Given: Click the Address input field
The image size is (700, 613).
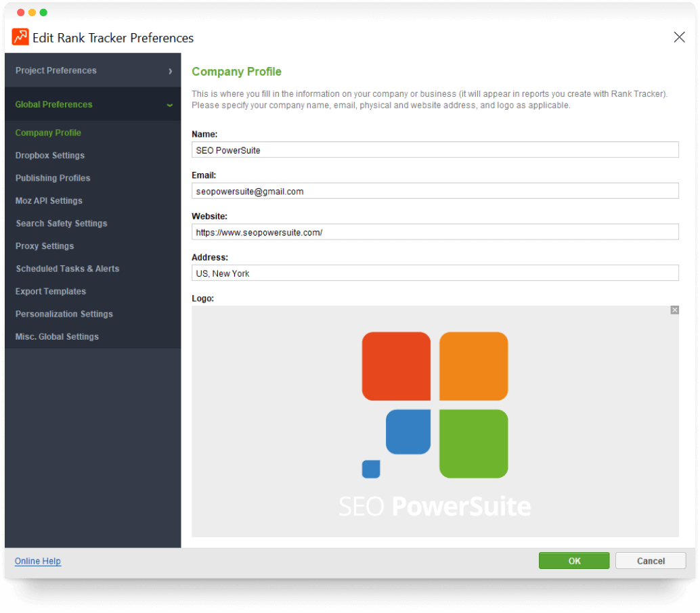Looking at the screenshot, I should (x=435, y=273).
